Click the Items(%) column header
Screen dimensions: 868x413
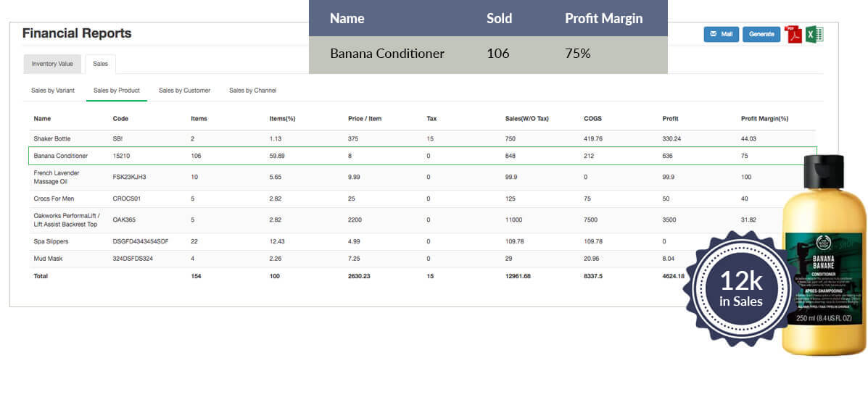pos(282,118)
